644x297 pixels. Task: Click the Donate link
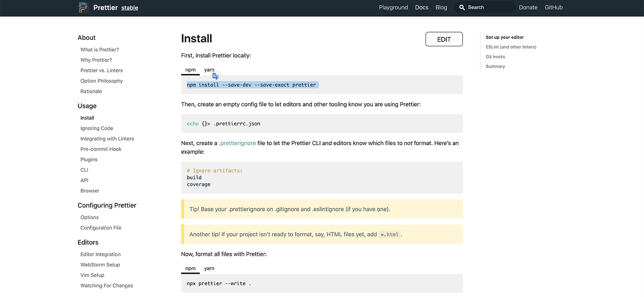click(x=528, y=8)
